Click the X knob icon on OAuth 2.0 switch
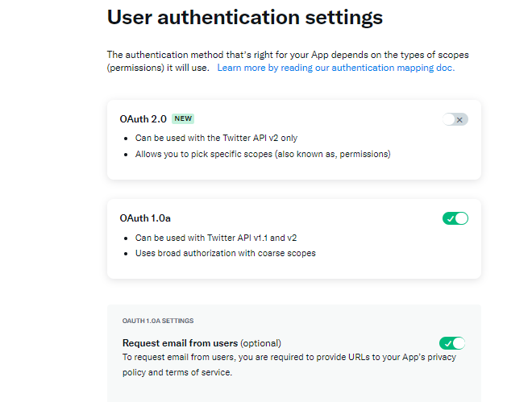Image resolution: width=532 pixels, height=402 pixels. (x=459, y=119)
